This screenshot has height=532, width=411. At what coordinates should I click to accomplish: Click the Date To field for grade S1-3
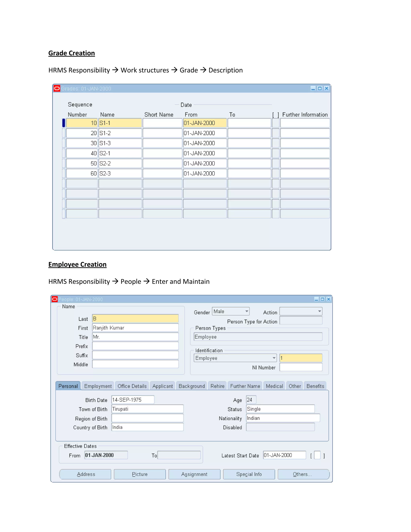(x=249, y=143)
